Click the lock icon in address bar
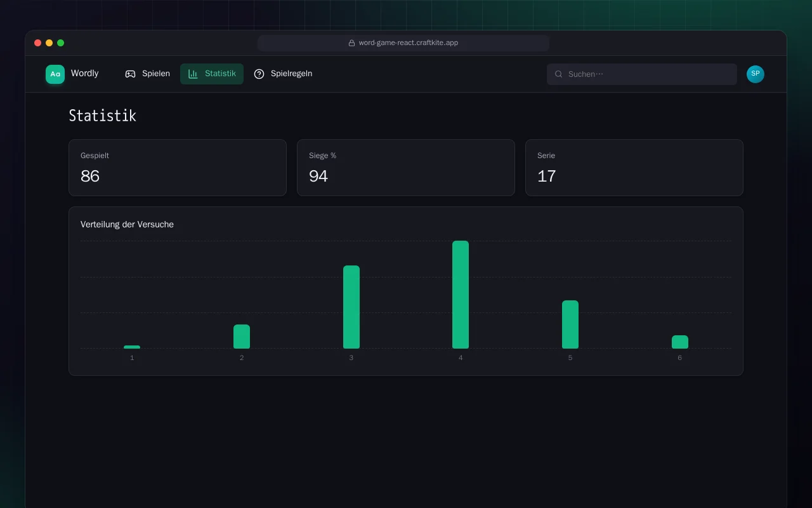The width and height of the screenshot is (812, 508). tap(351, 43)
